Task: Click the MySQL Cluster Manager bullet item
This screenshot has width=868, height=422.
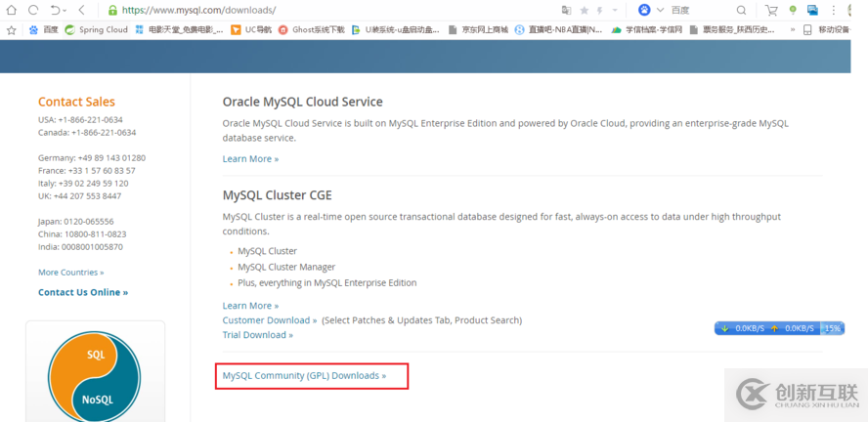Action: (286, 267)
